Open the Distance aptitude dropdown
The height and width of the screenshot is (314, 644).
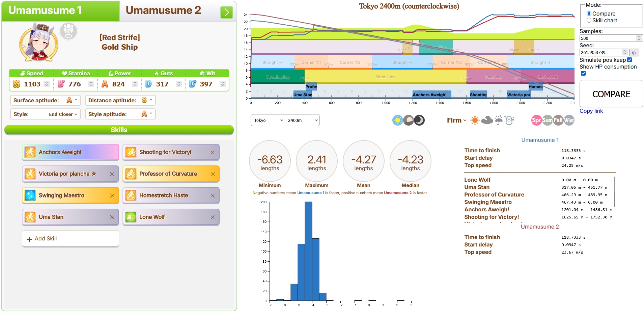[120, 100]
